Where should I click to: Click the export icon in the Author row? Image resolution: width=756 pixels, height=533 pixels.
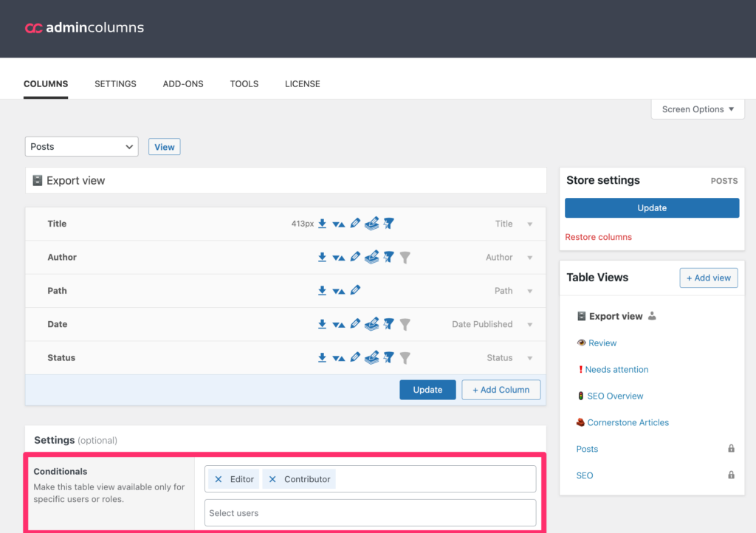point(322,258)
